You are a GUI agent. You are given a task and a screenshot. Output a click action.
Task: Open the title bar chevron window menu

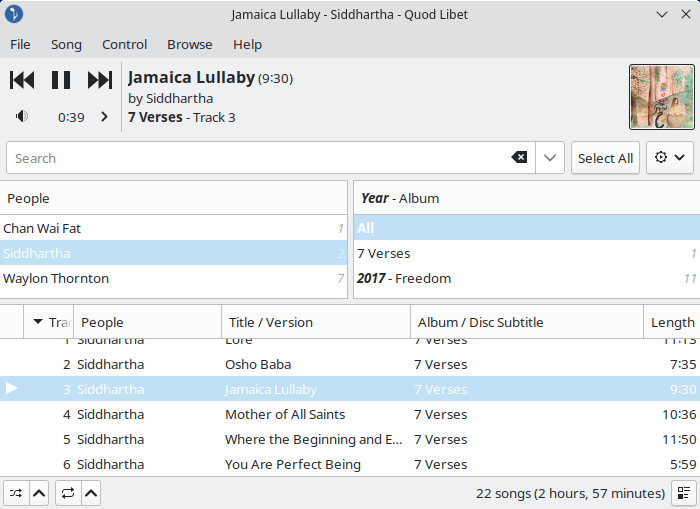[x=662, y=14]
